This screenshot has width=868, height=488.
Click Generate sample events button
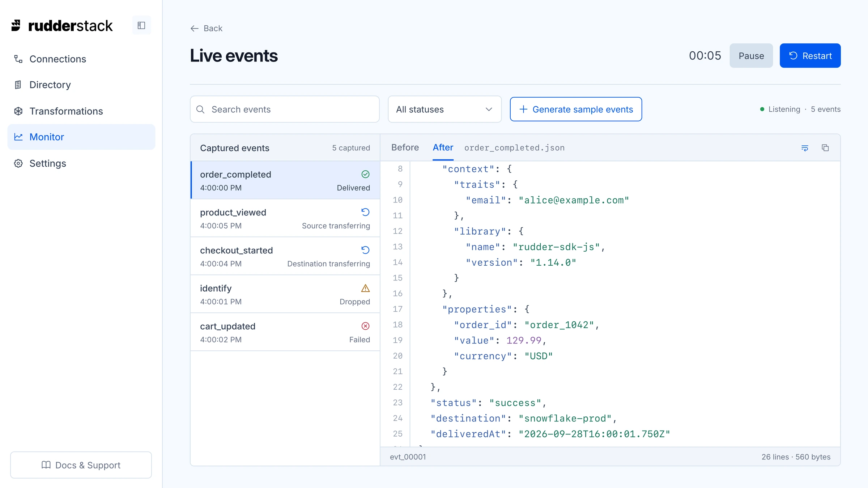(576, 109)
